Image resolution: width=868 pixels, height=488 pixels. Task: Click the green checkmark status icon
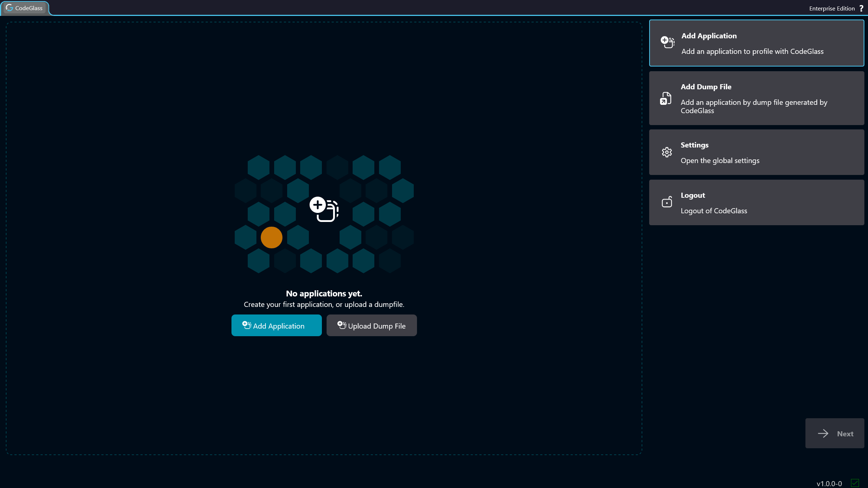tap(855, 483)
